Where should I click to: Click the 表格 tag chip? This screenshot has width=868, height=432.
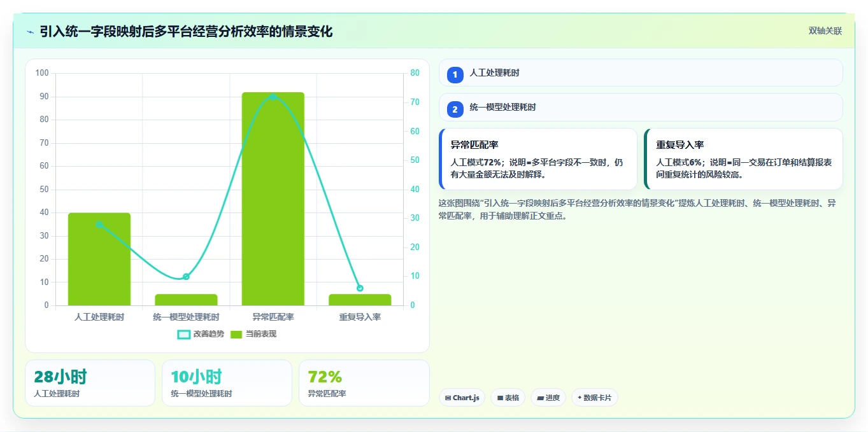click(508, 398)
